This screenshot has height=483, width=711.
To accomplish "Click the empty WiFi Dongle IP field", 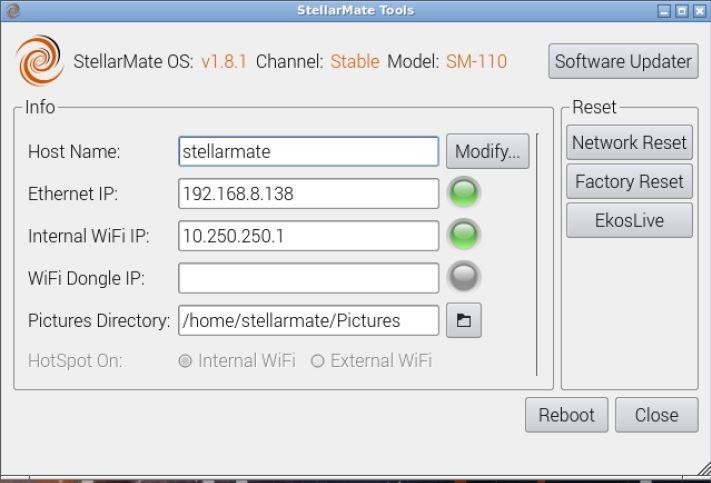I will coord(308,278).
